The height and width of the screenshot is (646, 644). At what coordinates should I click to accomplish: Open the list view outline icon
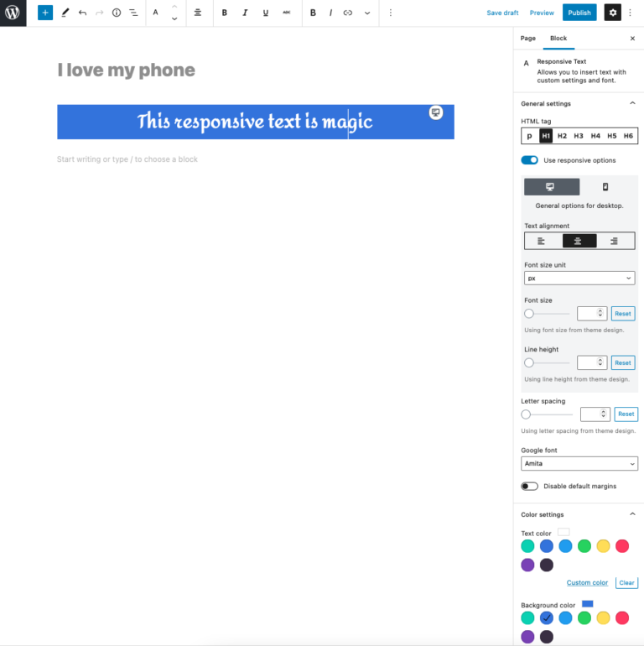pyautogui.click(x=133, y=13)
